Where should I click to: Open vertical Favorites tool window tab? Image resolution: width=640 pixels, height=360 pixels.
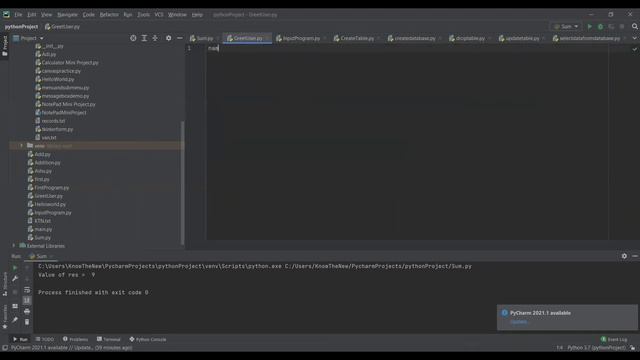click(x=4, y=316)
